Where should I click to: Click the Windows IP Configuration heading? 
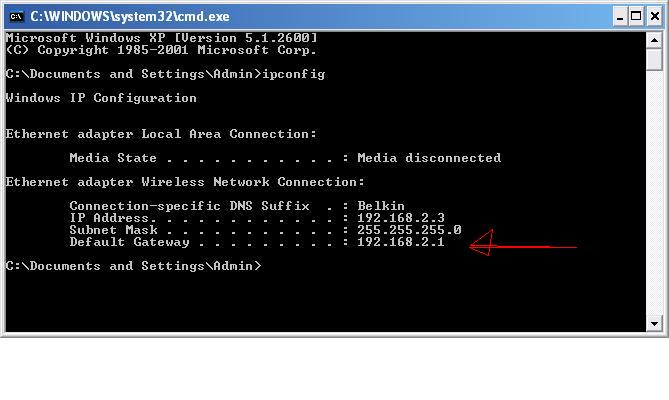(x=101, y=98)
